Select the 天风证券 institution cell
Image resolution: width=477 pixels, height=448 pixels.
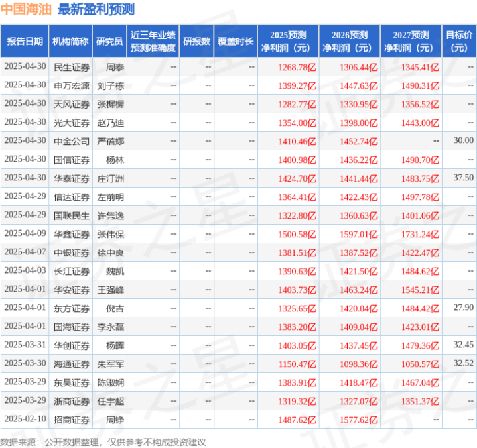click(x=72, y=104)
